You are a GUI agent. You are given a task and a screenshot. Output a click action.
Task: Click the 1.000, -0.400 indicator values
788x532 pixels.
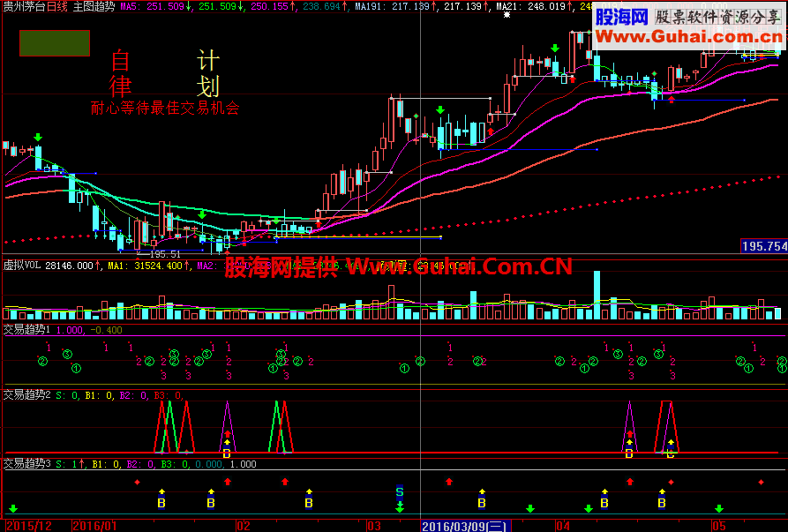click(x=89, y=330)
